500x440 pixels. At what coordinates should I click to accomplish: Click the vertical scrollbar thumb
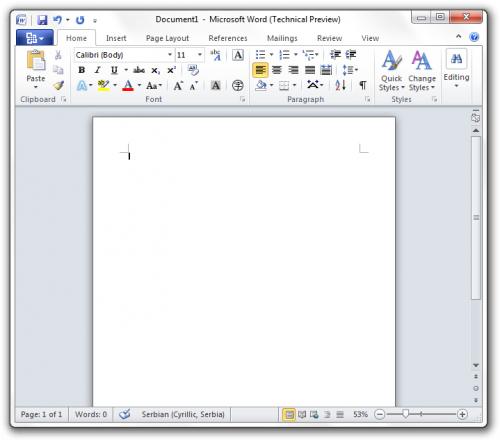coord(476,218)
